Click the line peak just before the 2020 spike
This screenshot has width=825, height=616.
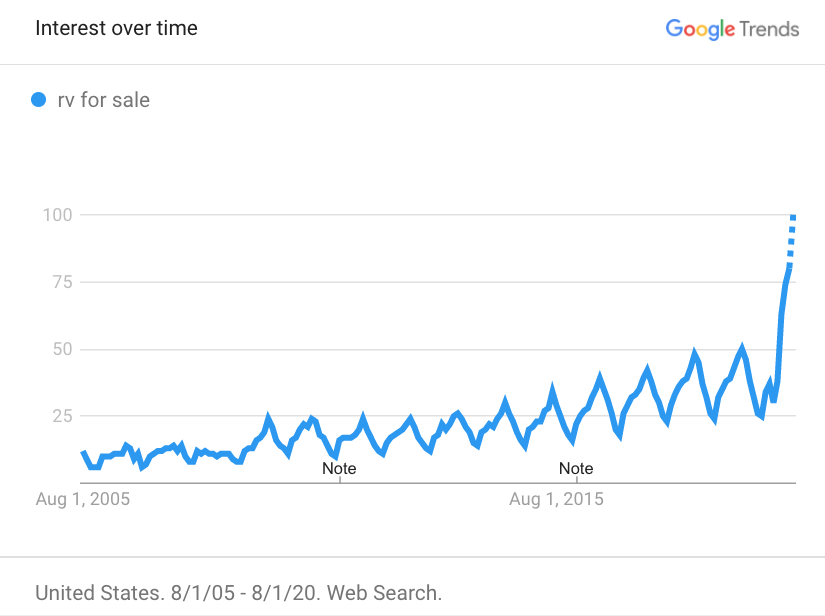pyautogui.click(x=742, y=348)
